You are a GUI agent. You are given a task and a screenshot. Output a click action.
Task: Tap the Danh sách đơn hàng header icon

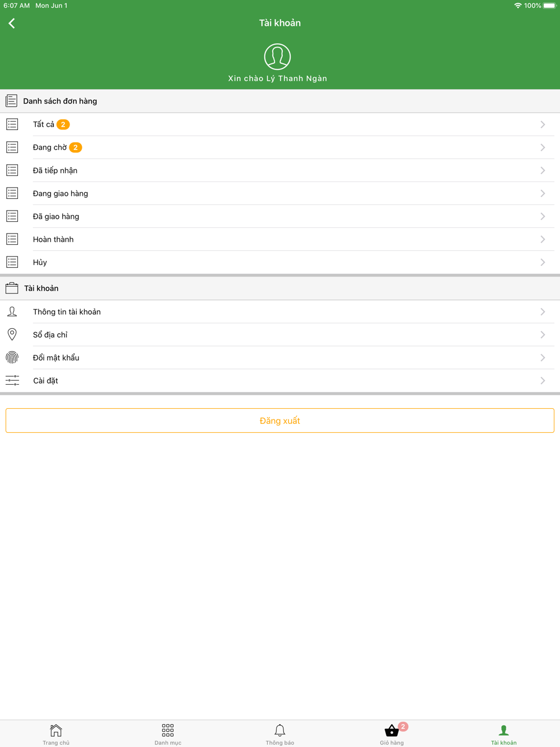pos(11,101)
